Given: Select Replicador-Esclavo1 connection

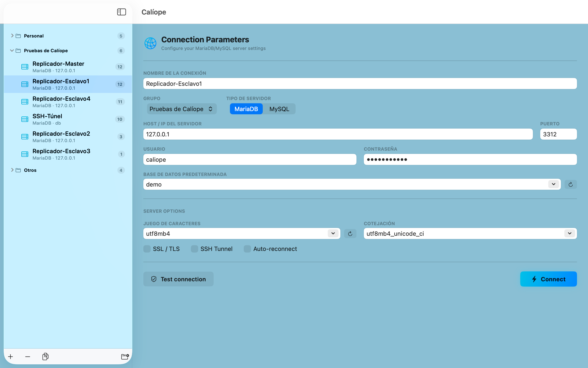Looking at the screenshot, I should click(68, 84).
